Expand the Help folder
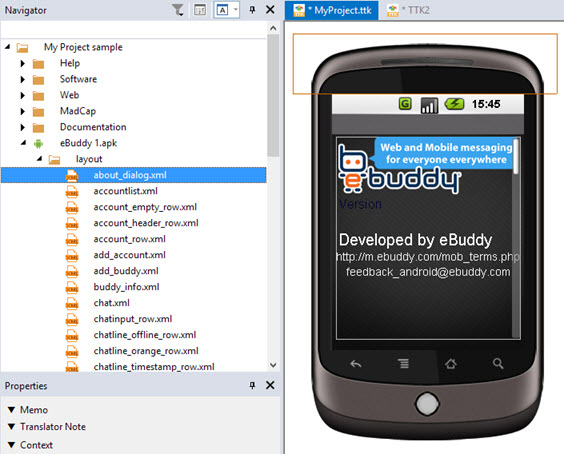 23,63
